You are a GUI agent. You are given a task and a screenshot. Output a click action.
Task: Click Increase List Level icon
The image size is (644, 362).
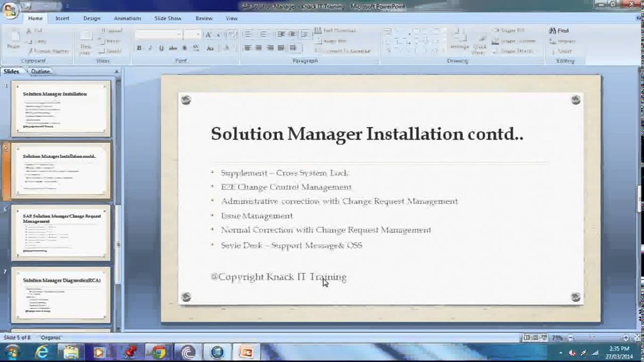pos(292,35)
